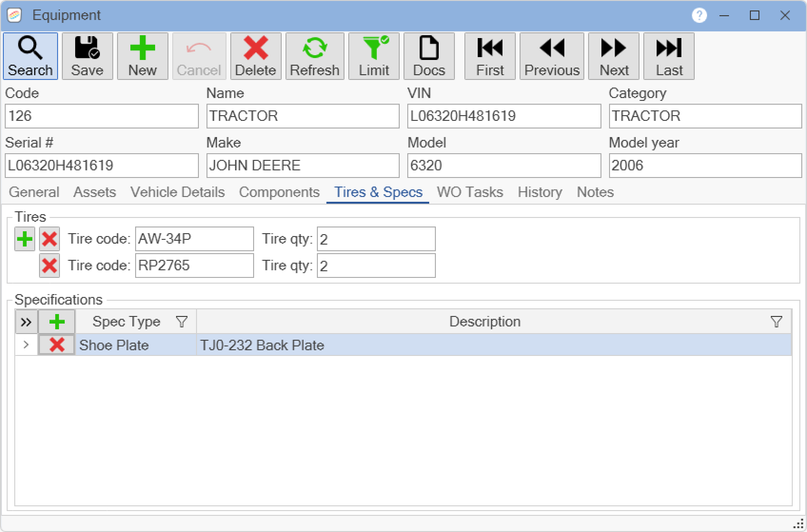
Task: Add a new specification row
Action: click(x=57, y=322)
